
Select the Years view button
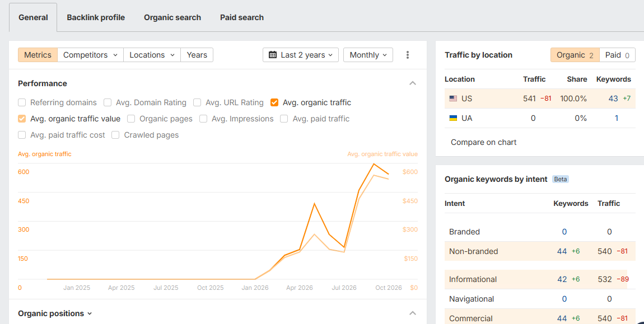coord(197,55)
